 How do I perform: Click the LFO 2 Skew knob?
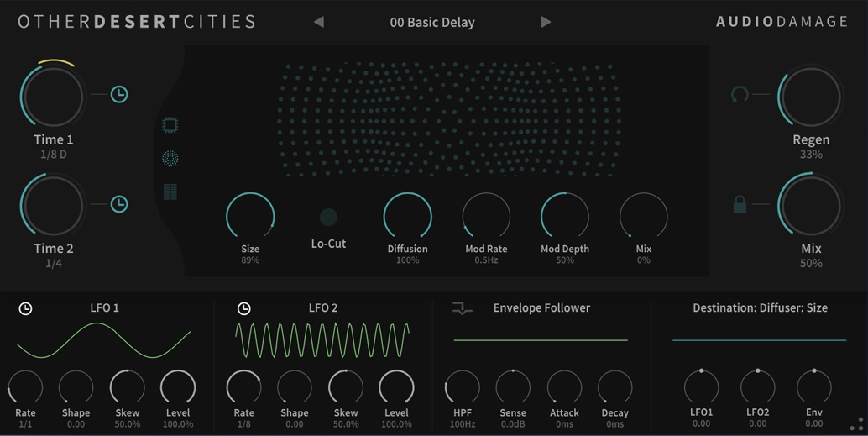pyautogui.click(x=346, y=387)
